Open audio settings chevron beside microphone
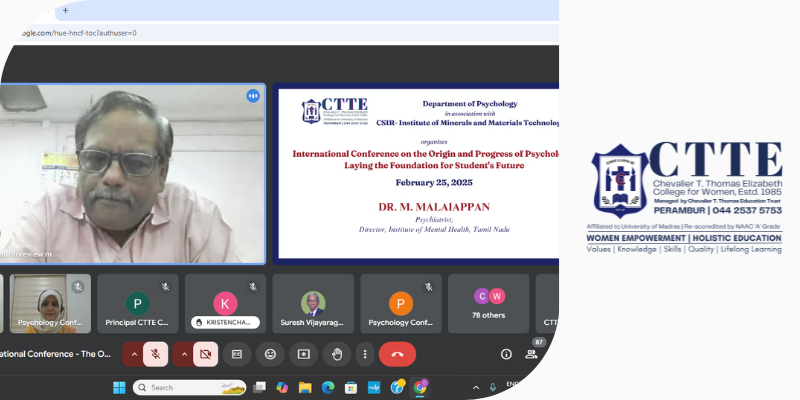Image resolution: width=800 pixels, height=400 pixels. pyautogui.click(x=134, y=354)
